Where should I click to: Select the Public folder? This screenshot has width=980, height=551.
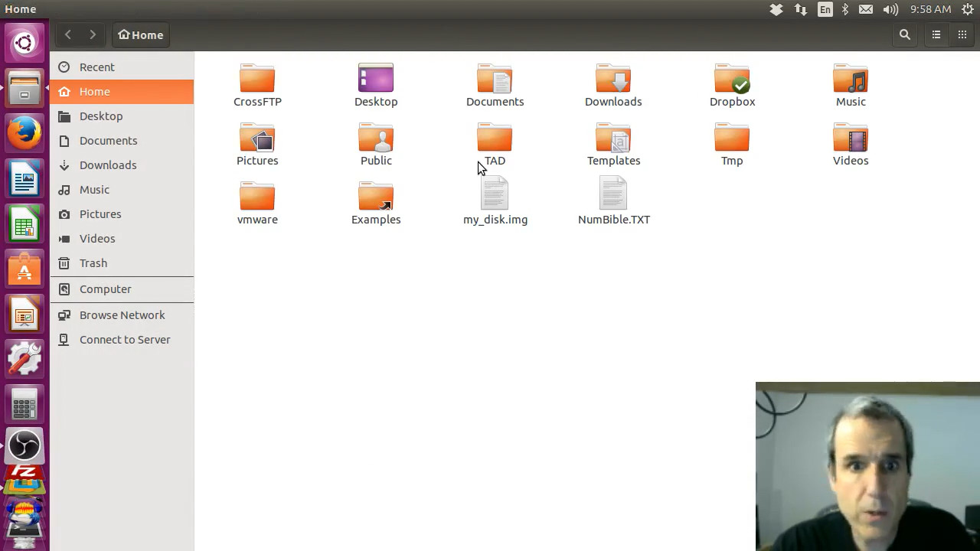[376, 144]
